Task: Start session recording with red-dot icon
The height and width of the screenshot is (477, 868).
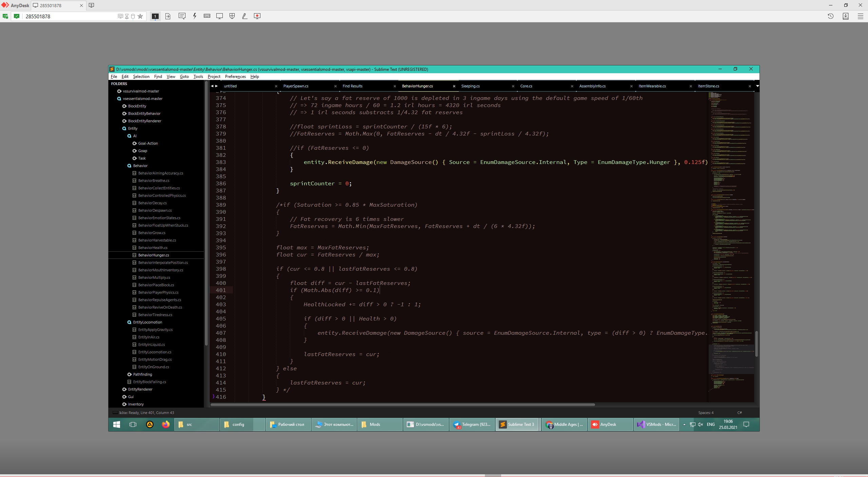Action: tap(257, 16)
